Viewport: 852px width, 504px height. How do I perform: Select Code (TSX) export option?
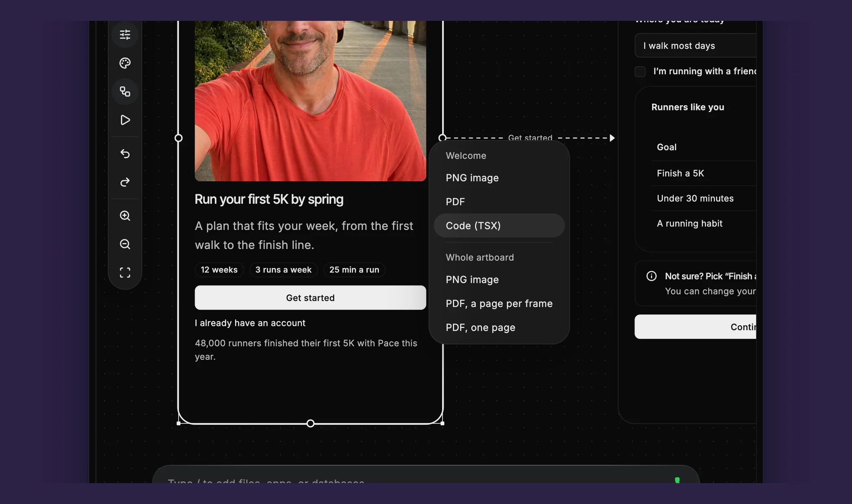coord(499,225)
